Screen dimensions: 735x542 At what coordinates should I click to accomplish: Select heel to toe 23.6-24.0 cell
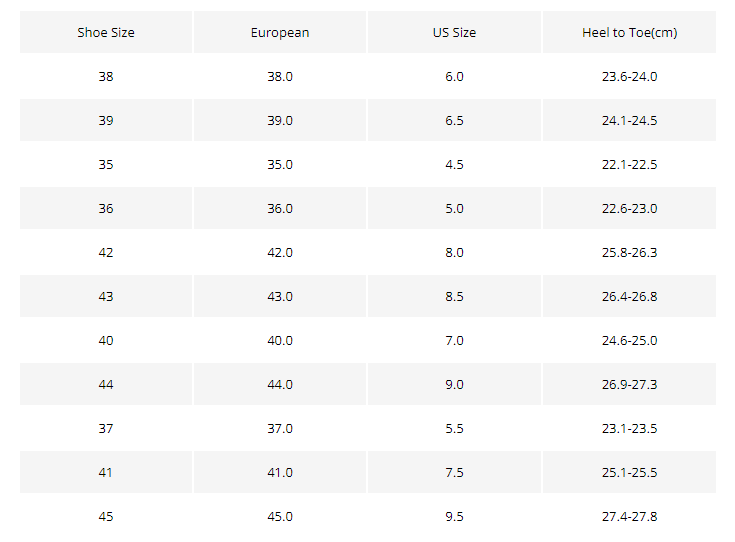[630, 76]
